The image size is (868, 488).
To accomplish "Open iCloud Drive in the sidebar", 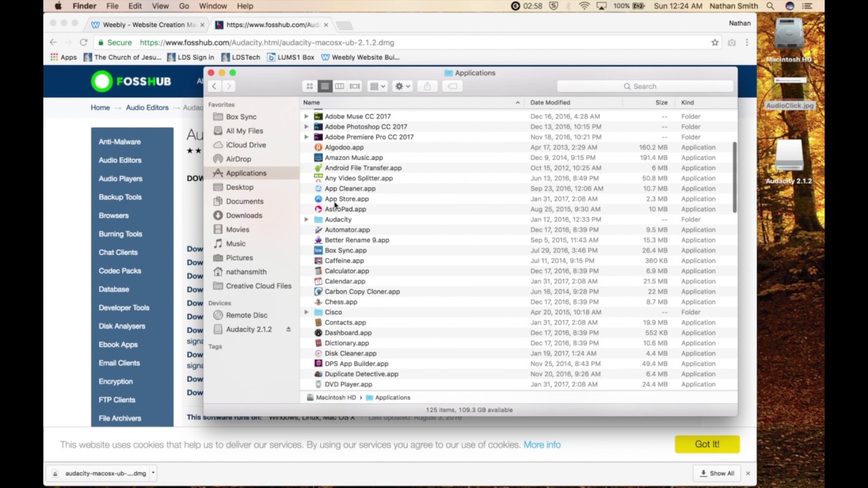I will tap(245, 145).
